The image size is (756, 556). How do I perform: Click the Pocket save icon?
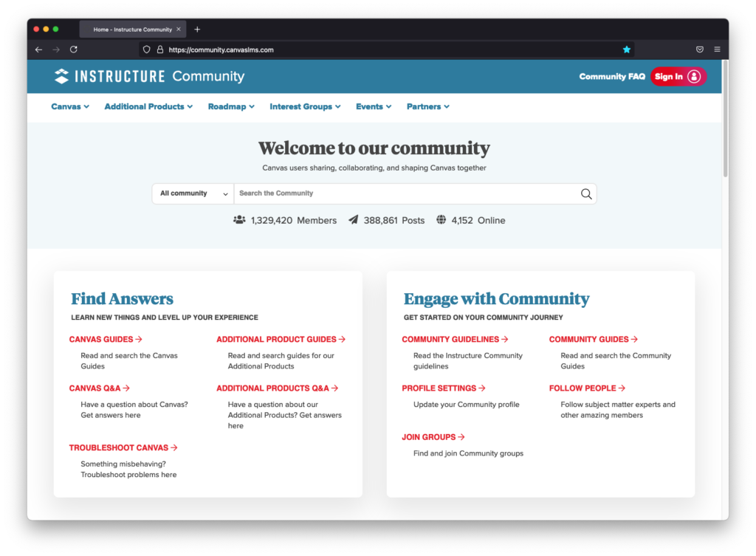[699, 49]
